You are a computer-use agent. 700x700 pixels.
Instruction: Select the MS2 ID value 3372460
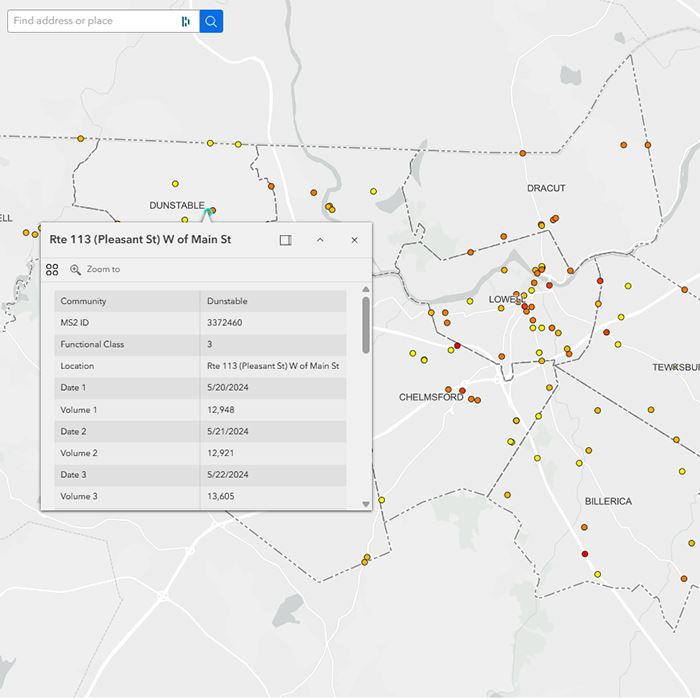(225, 322)
